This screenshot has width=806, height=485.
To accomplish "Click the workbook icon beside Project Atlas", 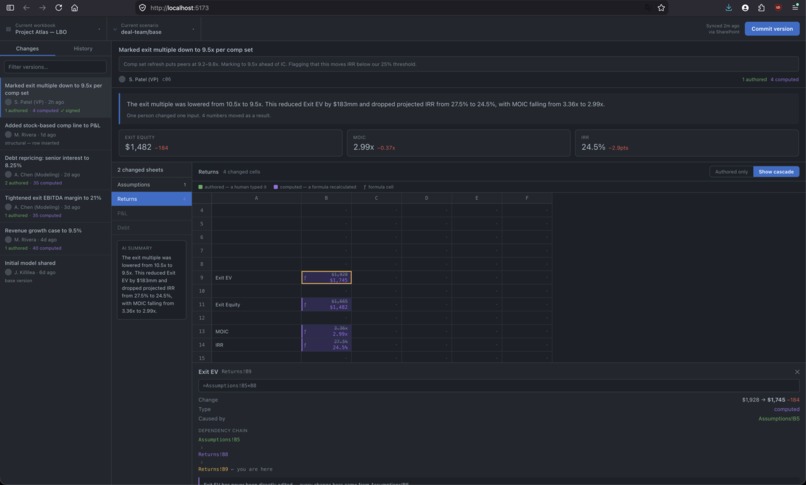I will (x=8, y=29).
